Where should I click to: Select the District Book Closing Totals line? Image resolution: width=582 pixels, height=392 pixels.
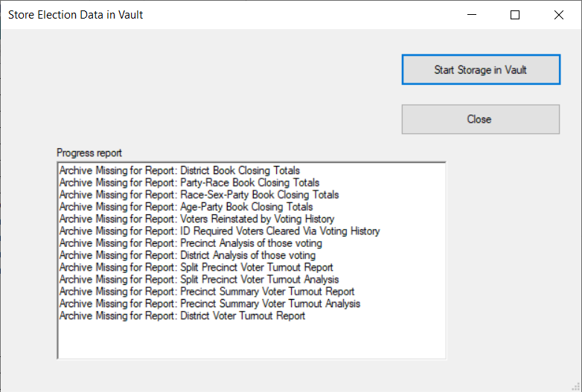click(179, 170)
